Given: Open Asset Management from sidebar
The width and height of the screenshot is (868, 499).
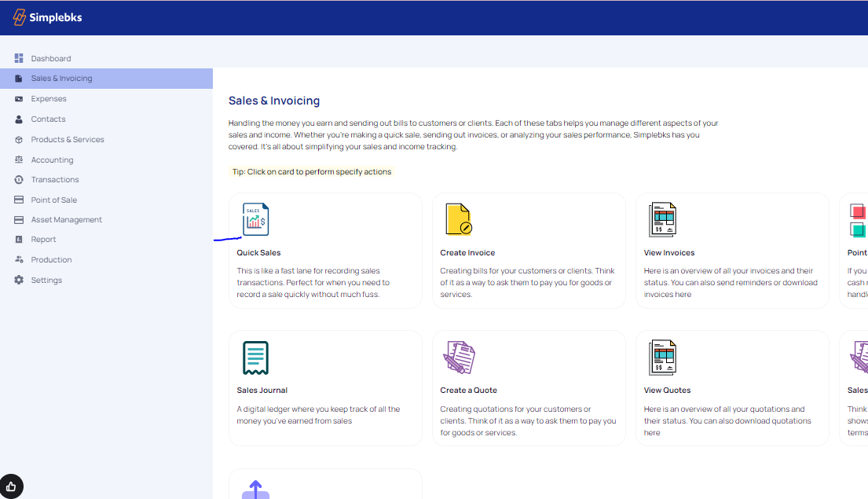Looking at the screenshot, I should 67,220.
